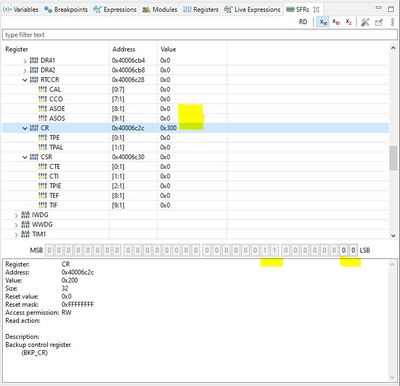Viewport: 400px width, 386px height.
Task: Click the register tree scroll down arrow
Action: point(393,235)
